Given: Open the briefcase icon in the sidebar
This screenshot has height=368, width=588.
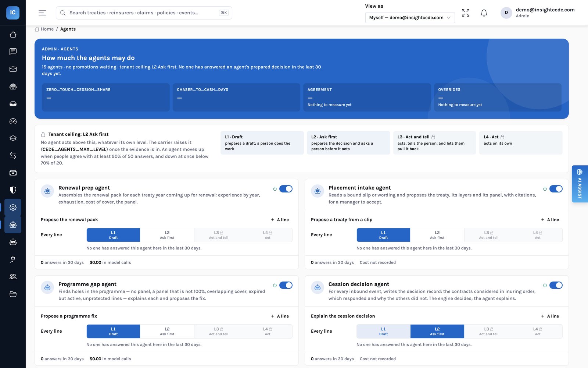Looking at the screenshot, I should pos(13,69).
